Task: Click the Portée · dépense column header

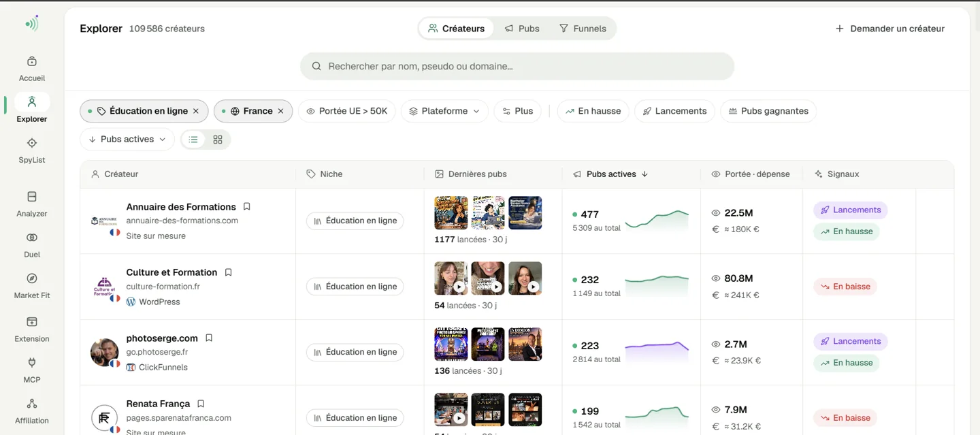Action: (751, 174)
